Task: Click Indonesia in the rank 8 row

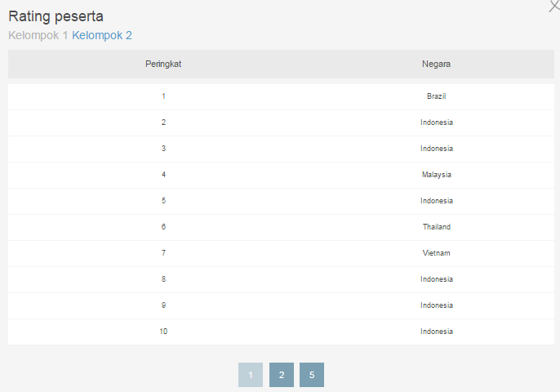Action: [x=437, y=279]
